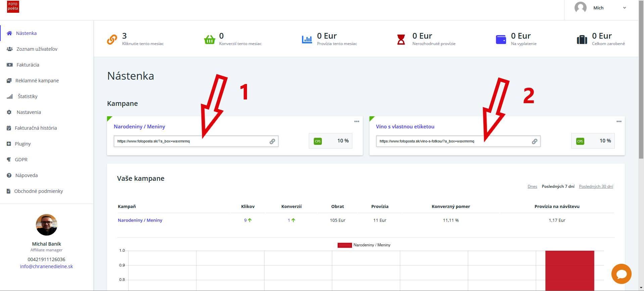Toggle Narodeniny / Meniny red chart legend swatch

tap(345, 245)
